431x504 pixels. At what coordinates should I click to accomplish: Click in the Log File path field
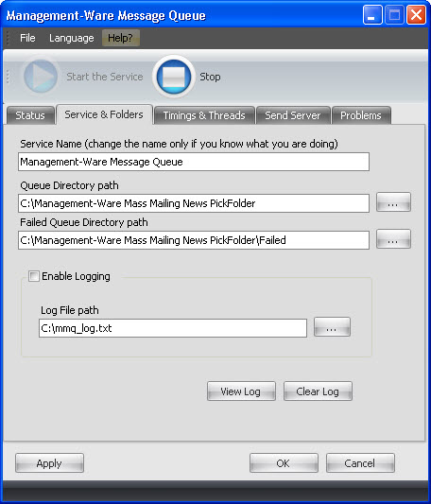click(x=173, y=328)
